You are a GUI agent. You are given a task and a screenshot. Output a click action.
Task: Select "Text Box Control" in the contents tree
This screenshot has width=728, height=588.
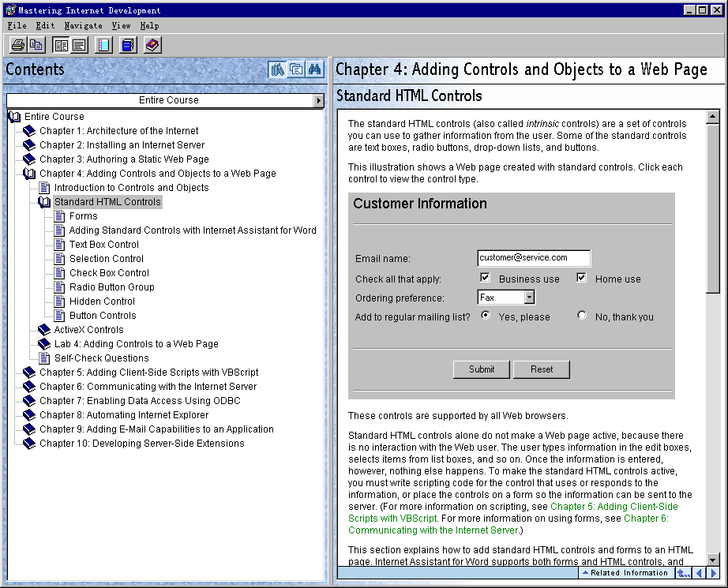coord(104,245)
